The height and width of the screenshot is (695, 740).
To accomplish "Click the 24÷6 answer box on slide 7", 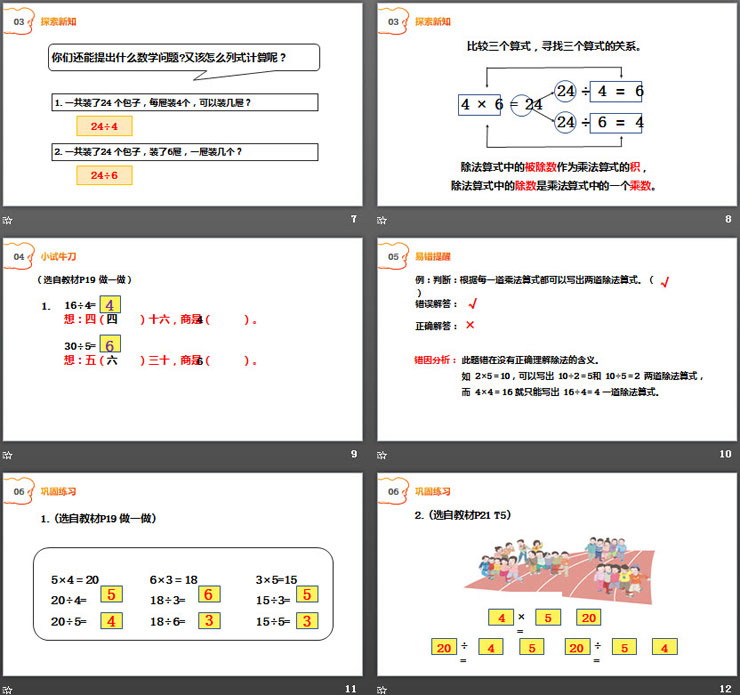I will click(x=104, y=175).
